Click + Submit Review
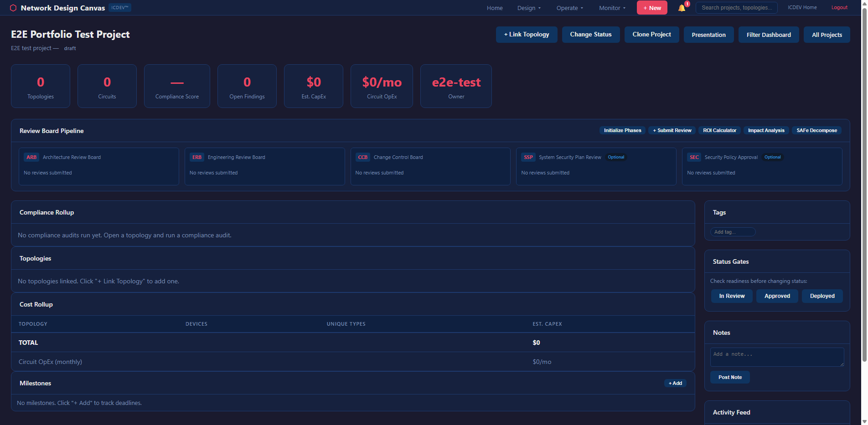 672,130
